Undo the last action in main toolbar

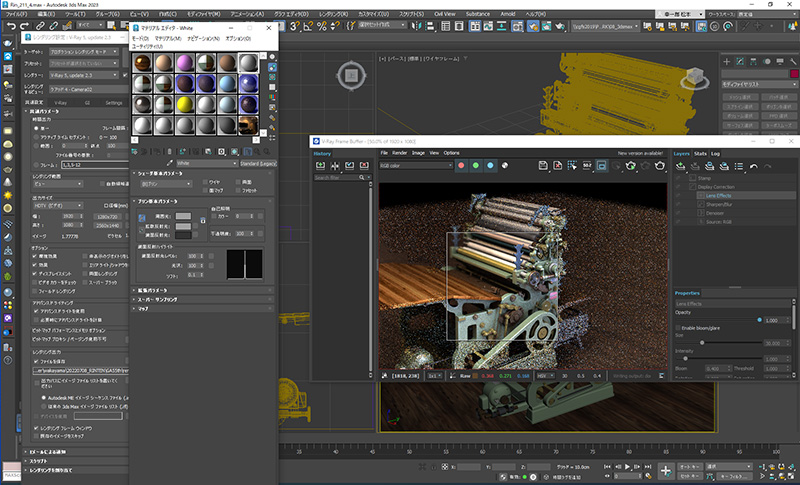coord(11,25)
